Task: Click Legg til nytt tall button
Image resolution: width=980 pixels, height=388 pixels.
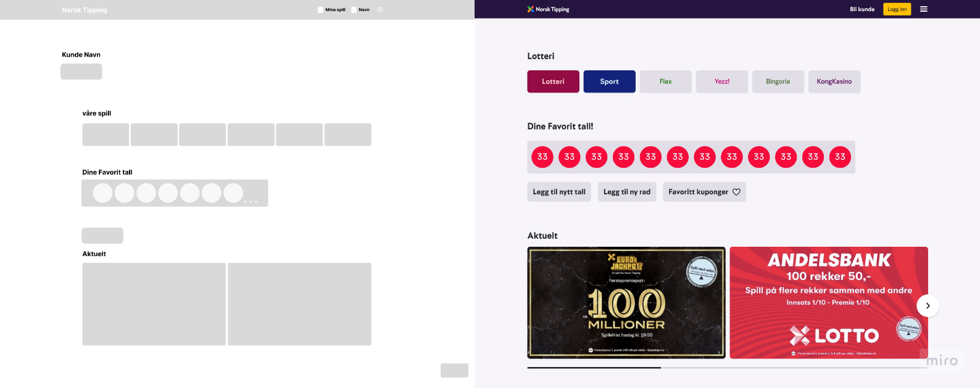Action: pyautogui.click(x=559, y=192)
